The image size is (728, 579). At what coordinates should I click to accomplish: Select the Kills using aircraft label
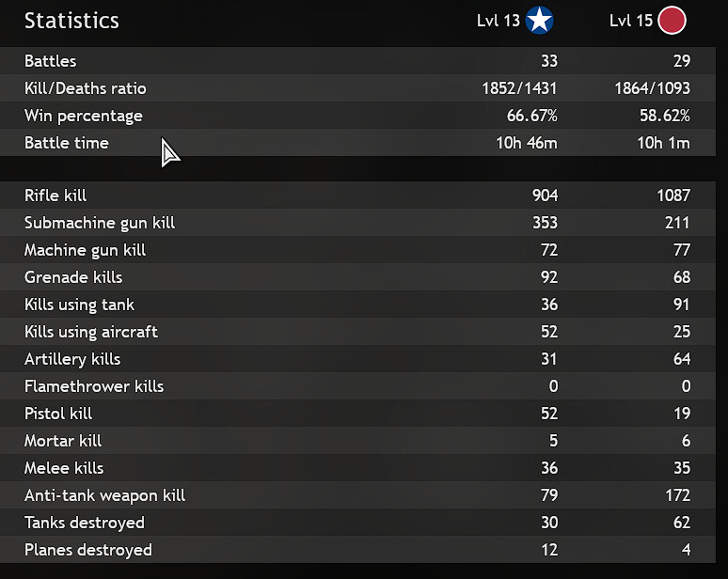(91, 332)
